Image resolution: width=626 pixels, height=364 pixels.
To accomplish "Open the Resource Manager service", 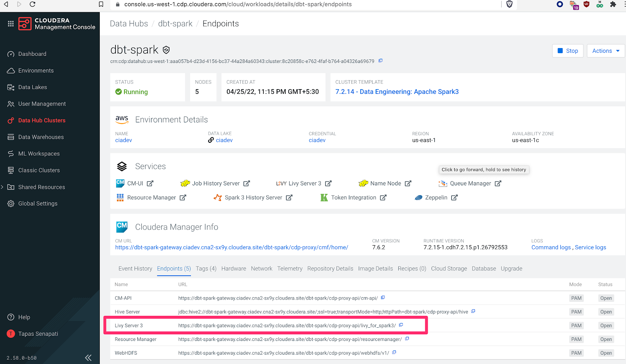I will point(153,197).
